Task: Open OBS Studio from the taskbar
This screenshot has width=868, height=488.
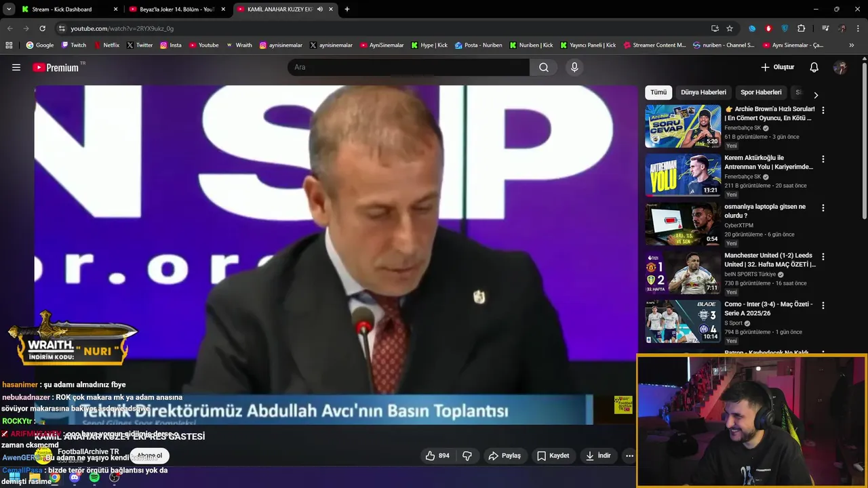Action: (115, 478)
